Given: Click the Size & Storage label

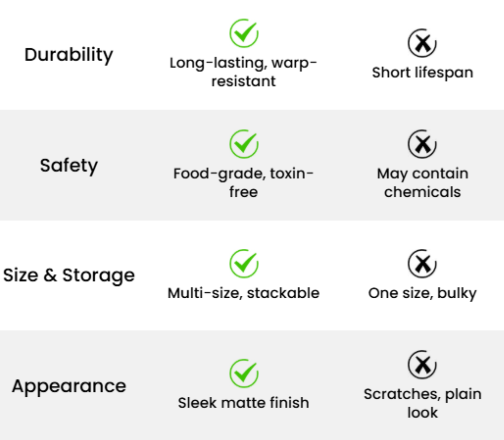Looking at the screenshot, I should coord(69,275).
